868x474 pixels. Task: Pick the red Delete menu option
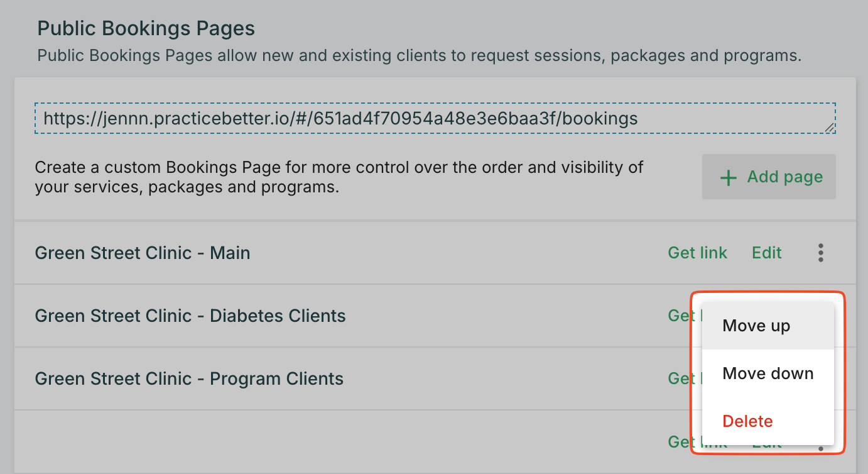click(x=747, y=421)
